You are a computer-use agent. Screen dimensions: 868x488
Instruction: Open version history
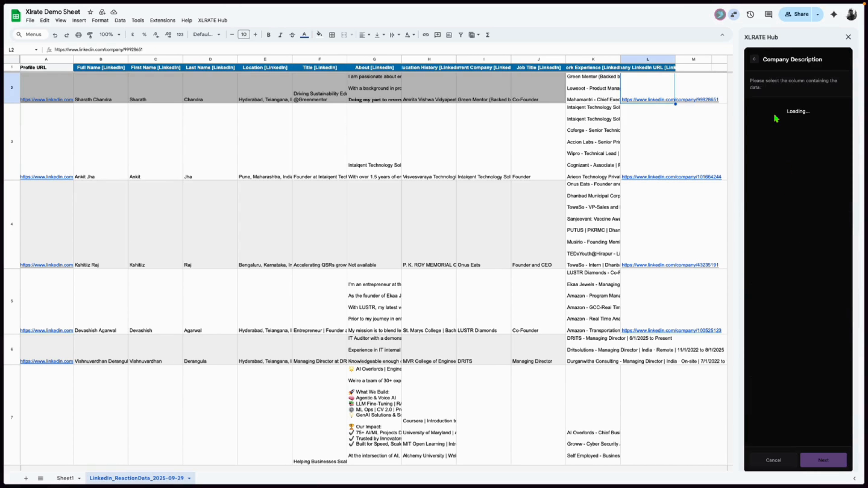coord(750,14)
